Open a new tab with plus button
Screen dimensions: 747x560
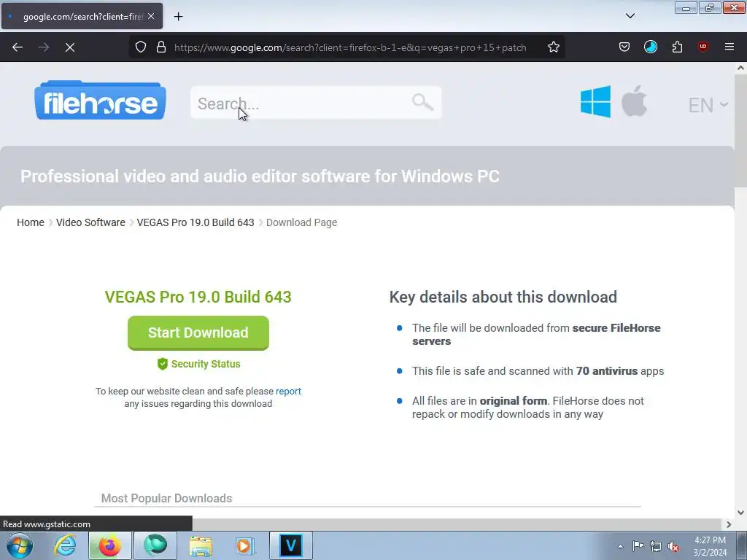[x=178, y=17]
